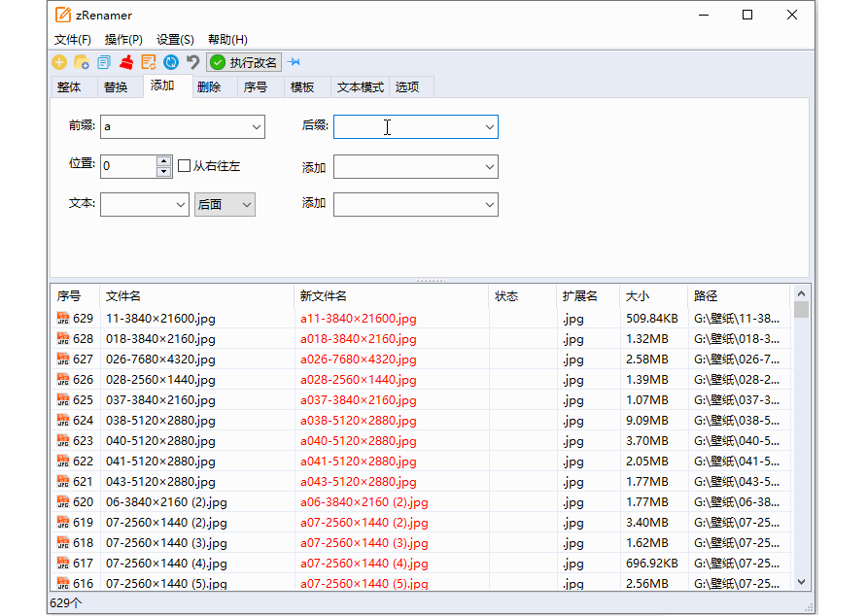Image resolution: width=867 pixels, height=616 pixels.
Task: Open the 帮助(H) menu
Action: click(x=225, y=40)
